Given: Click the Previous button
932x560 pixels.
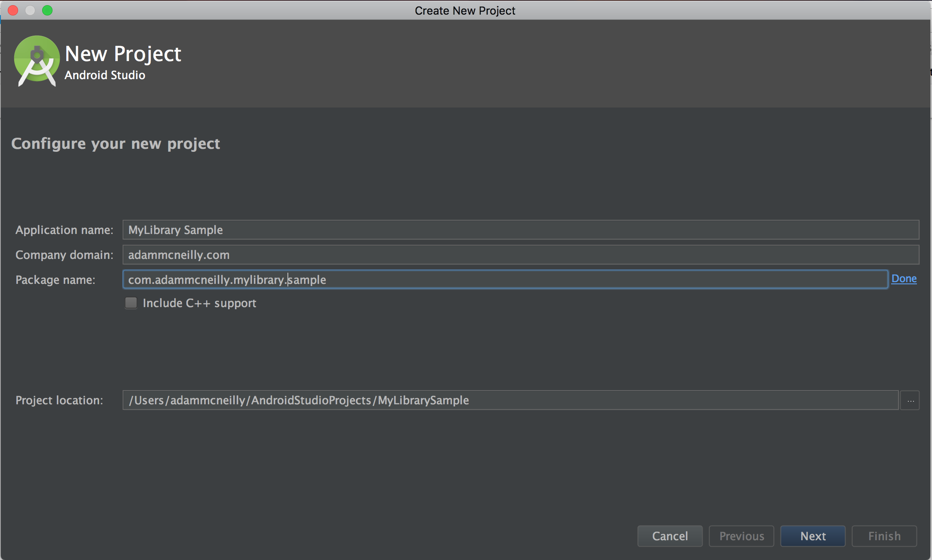Looking at the screenshot, I should pos(741,536).
